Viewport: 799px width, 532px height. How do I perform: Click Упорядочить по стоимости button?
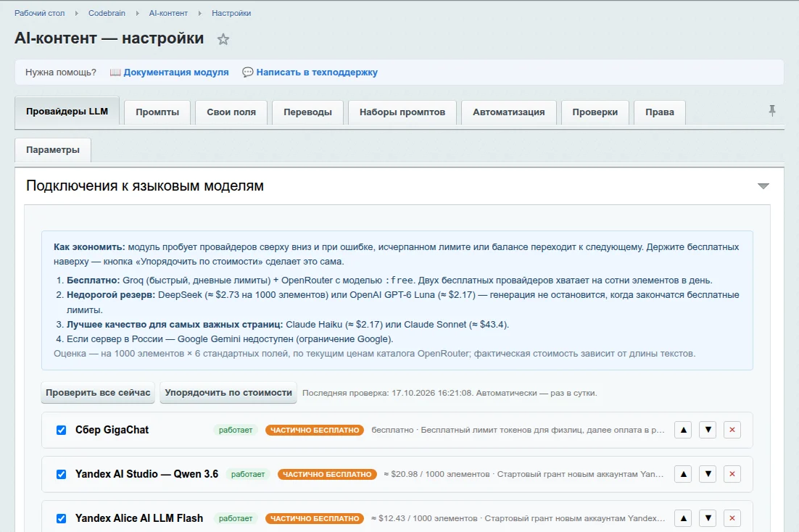[x=228, y=393]
